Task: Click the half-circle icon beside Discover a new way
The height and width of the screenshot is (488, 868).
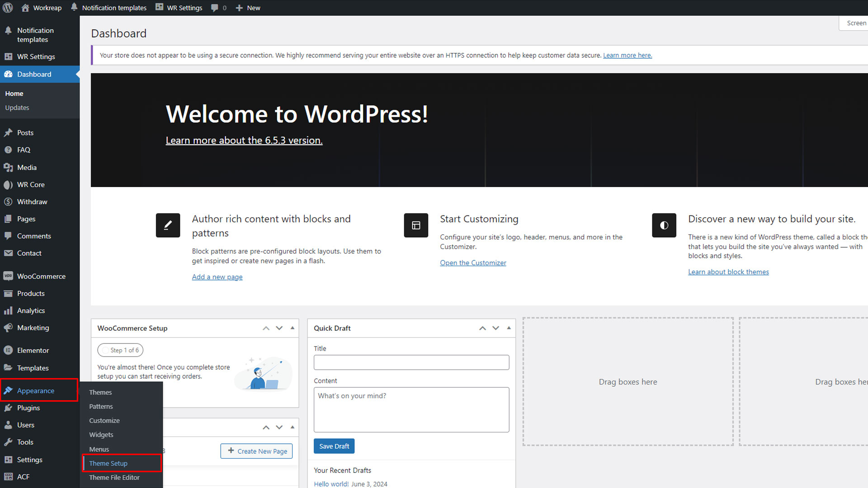Action: pos(664,225)
